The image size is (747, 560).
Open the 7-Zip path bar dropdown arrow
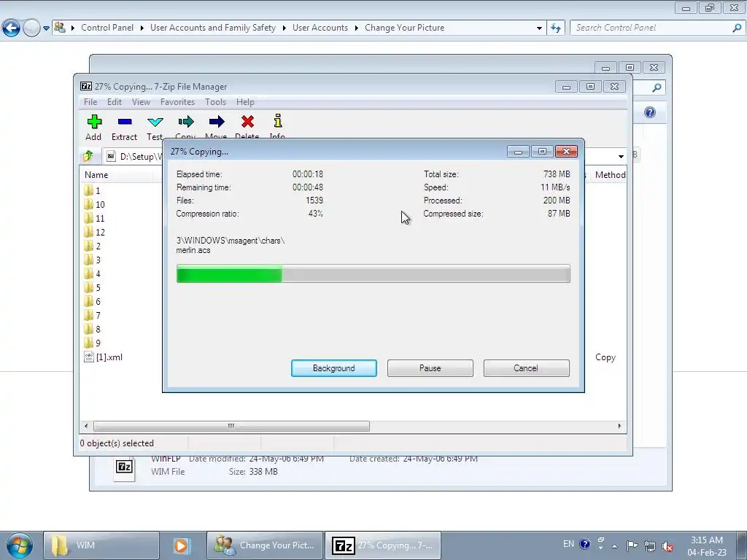(x=621, y=156)
